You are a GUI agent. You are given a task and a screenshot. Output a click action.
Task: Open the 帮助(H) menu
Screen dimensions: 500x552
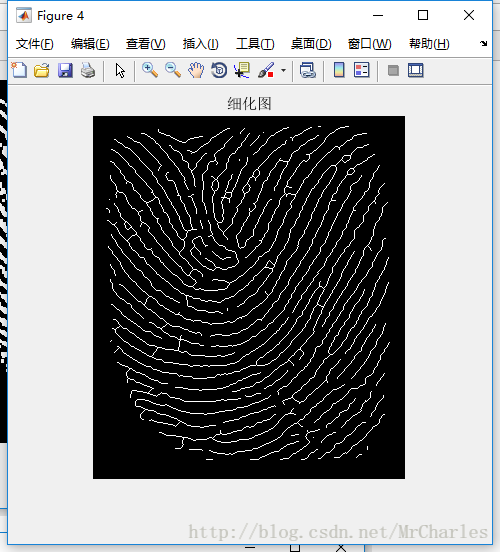(x=429, y=44)
